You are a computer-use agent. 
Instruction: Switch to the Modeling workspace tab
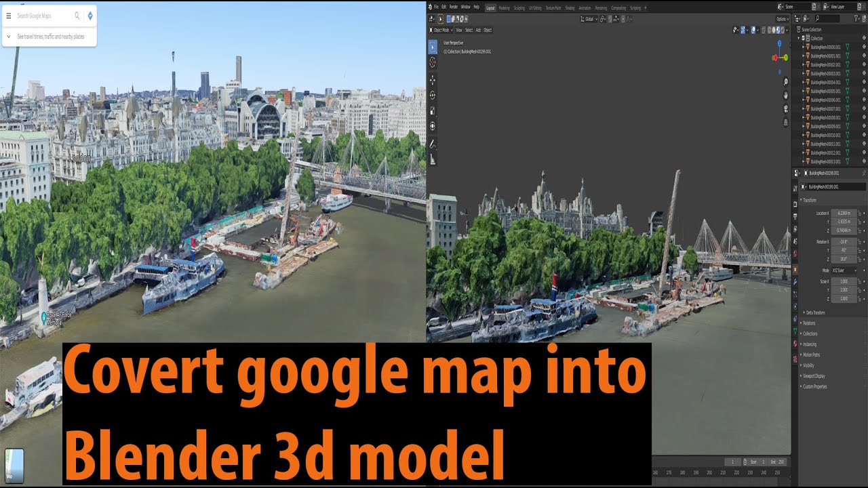504,7
